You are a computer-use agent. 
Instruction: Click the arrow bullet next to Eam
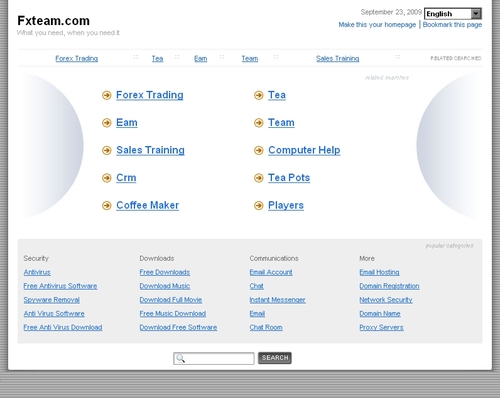coord(107,123)
